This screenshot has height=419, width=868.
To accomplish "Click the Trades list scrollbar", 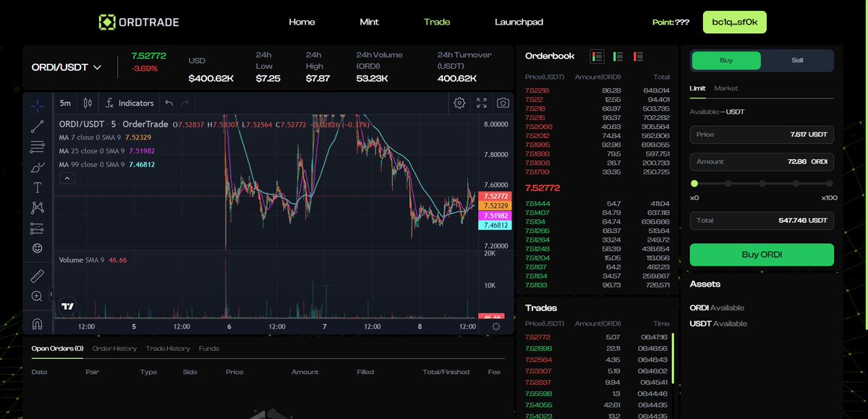I will (x=673, y=359).
